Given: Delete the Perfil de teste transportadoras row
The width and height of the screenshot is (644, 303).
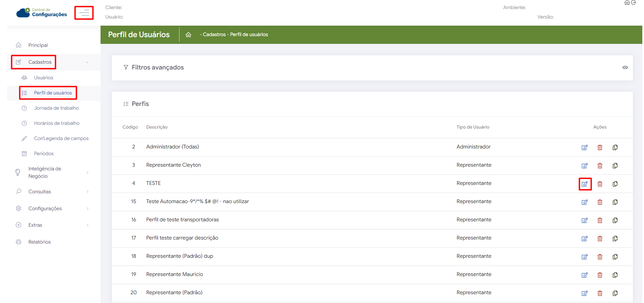Looking at the screenshot, I should (600, 220).
